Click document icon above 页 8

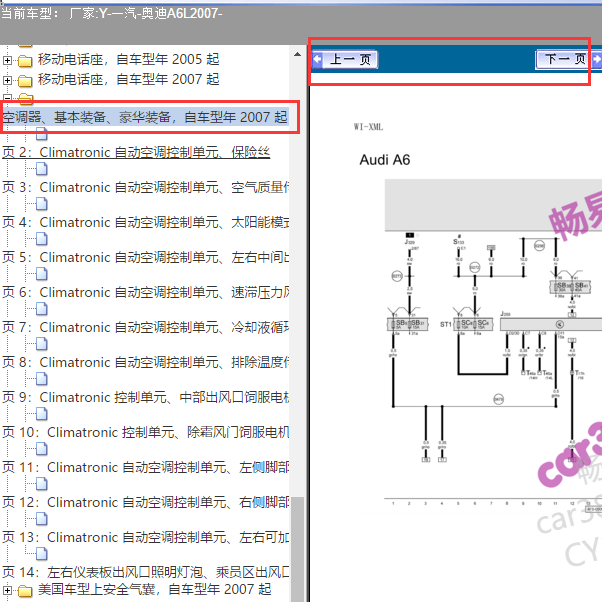[x=42, y=344]
